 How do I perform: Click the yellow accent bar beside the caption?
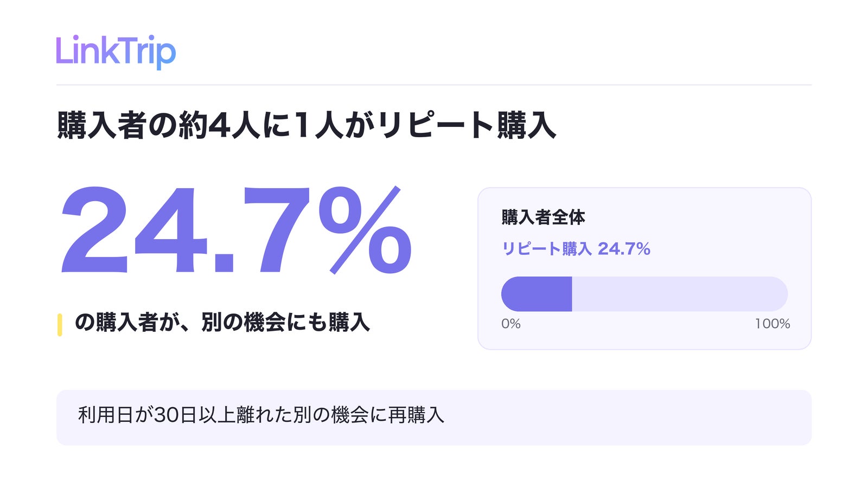coord(60,325)
